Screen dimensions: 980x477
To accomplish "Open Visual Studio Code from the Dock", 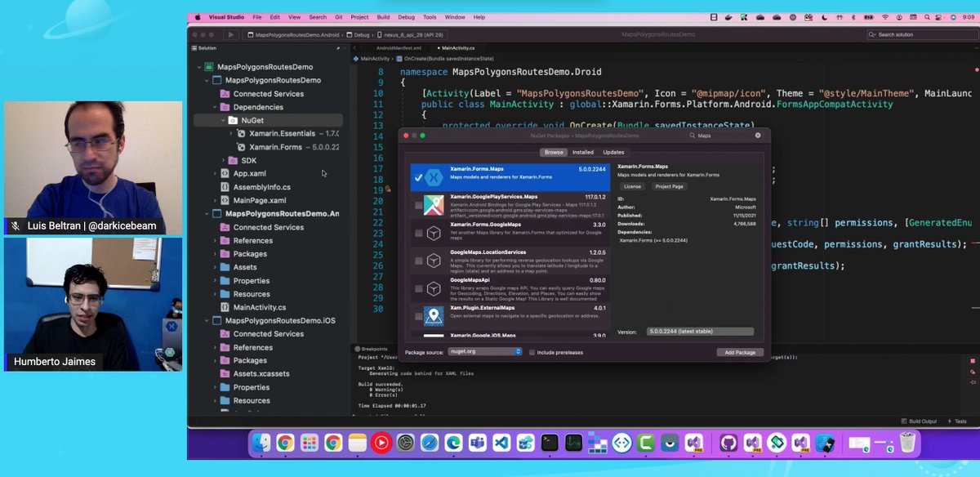I will click(501, 443).
